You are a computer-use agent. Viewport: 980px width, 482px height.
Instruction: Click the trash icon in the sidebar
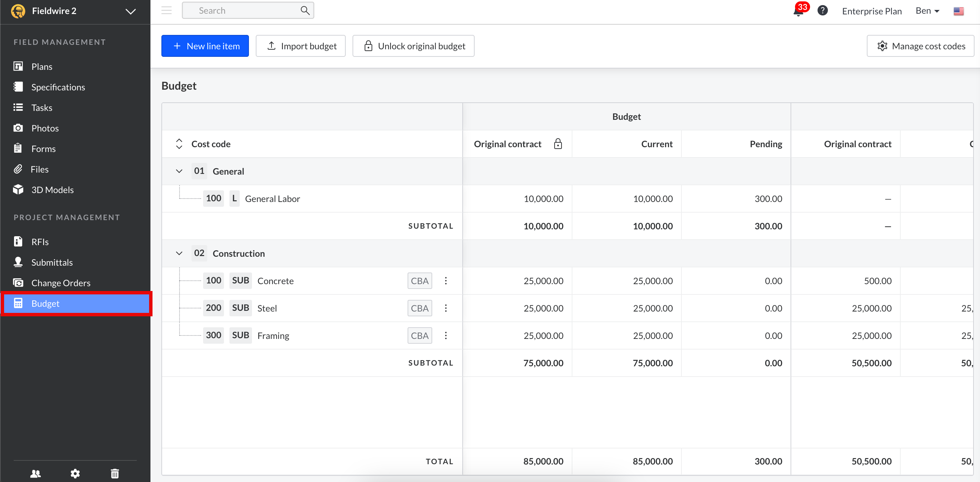(115, 473)
